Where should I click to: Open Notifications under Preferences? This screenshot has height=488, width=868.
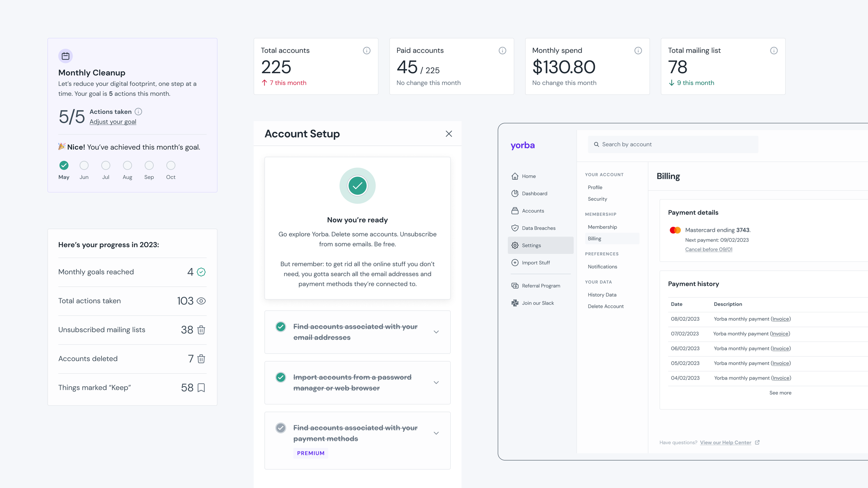[602, 267]
